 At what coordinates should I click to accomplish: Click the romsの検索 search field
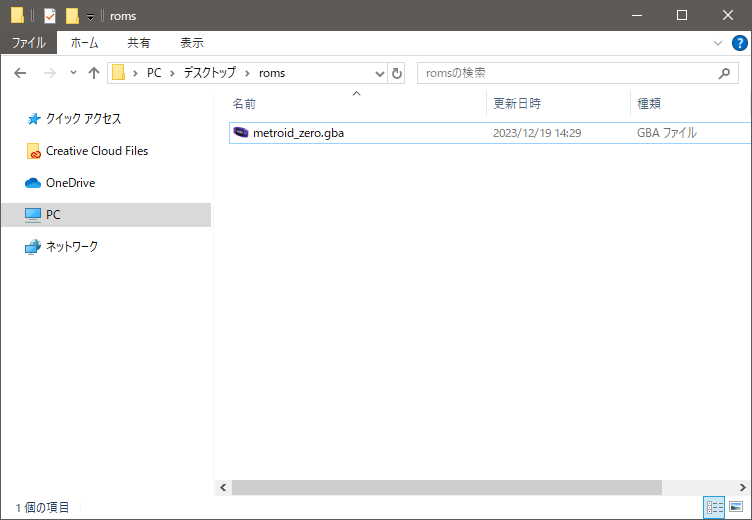click(565, 73)
